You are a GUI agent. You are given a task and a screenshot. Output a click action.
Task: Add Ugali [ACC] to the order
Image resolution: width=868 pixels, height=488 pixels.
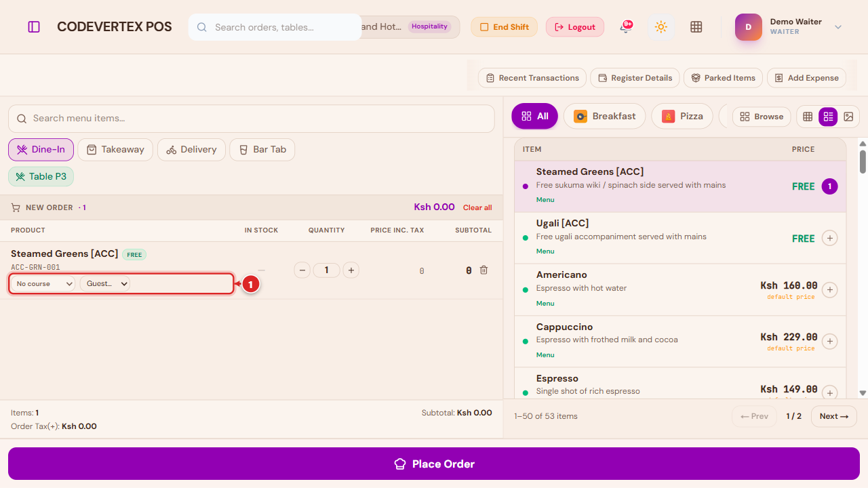pyautogui.click(x=829, y=238)
